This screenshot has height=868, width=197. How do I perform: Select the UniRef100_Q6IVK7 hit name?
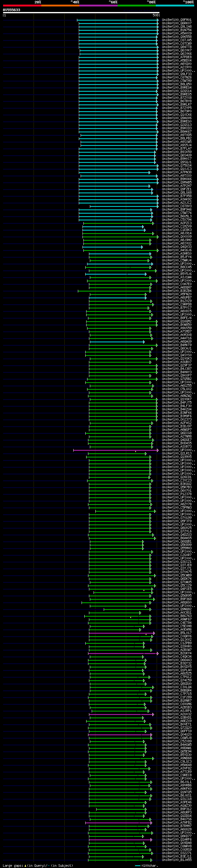tap(176, 50)
